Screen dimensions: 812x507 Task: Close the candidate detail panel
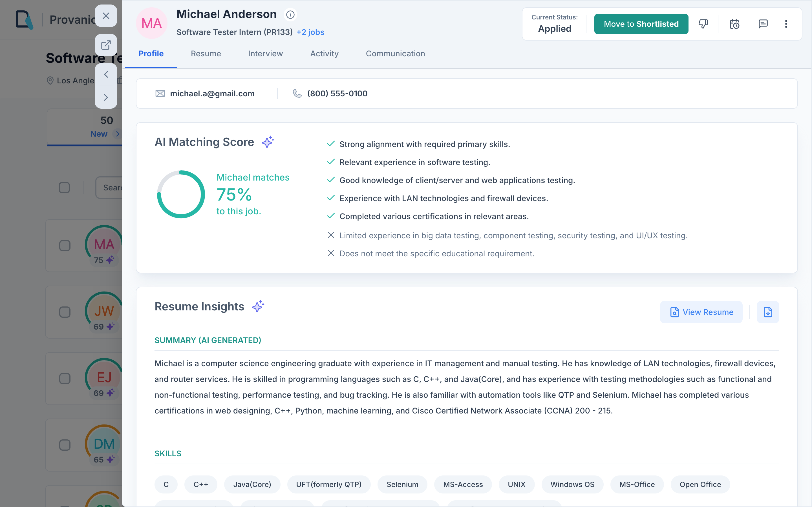[x=106, y=16]
